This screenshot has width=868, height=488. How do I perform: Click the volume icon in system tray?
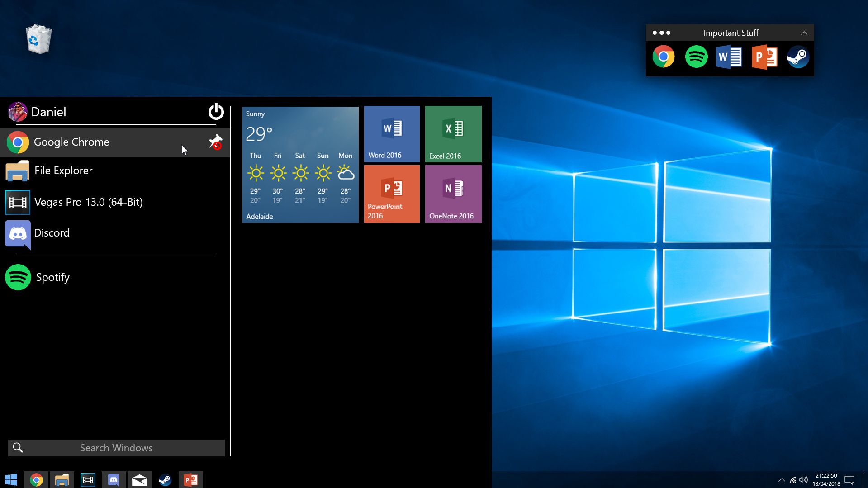click(803, 480)
